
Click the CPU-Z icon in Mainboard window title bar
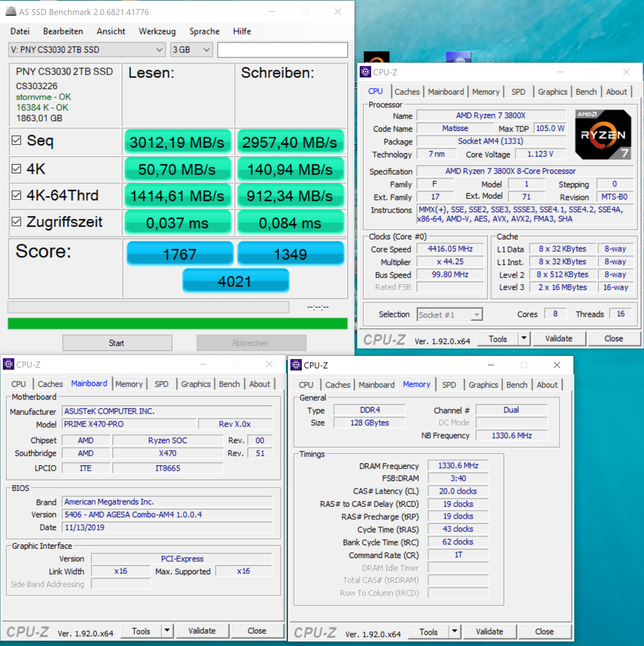tap(9, 364)
